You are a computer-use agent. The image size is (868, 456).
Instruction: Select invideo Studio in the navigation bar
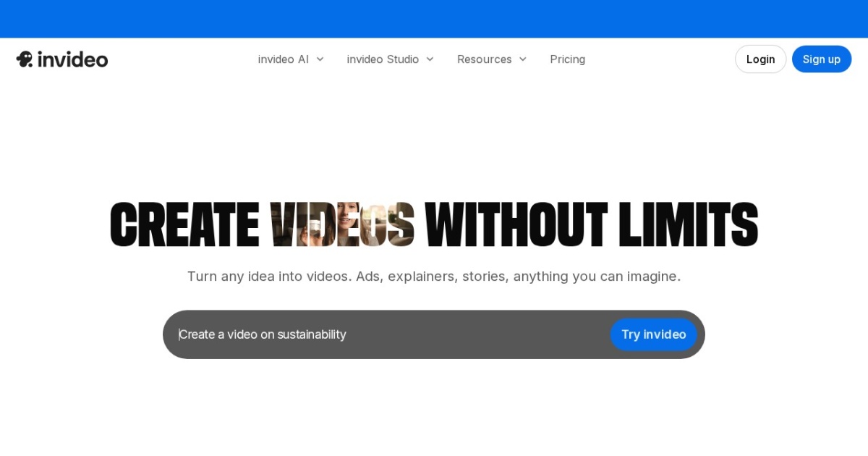pyautogui.click(x=382, y=59)
